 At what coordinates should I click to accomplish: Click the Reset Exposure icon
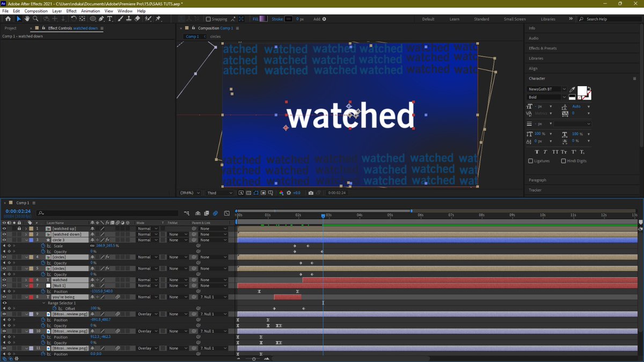coord(289,193)
